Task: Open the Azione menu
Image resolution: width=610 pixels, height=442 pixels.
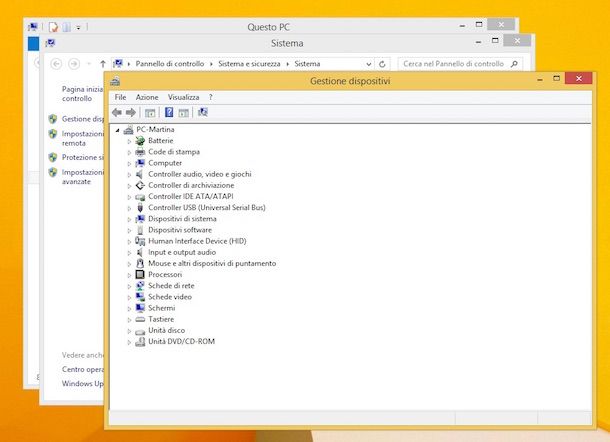Action: coord(147,97)
